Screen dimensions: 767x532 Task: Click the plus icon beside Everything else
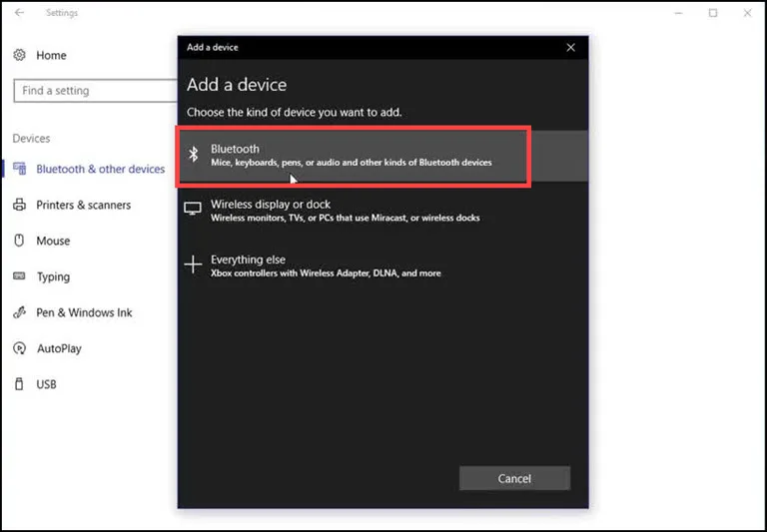point(193,265)
